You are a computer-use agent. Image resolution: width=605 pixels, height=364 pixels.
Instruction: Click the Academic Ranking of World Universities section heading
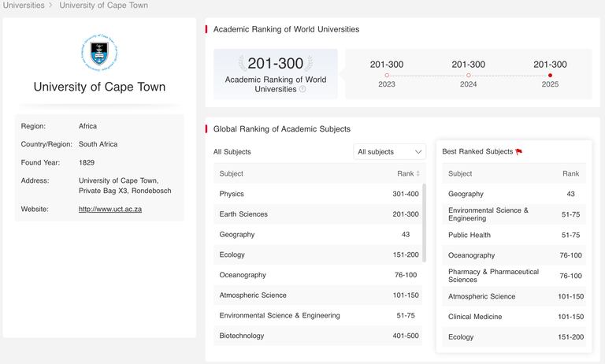(286, 29)
